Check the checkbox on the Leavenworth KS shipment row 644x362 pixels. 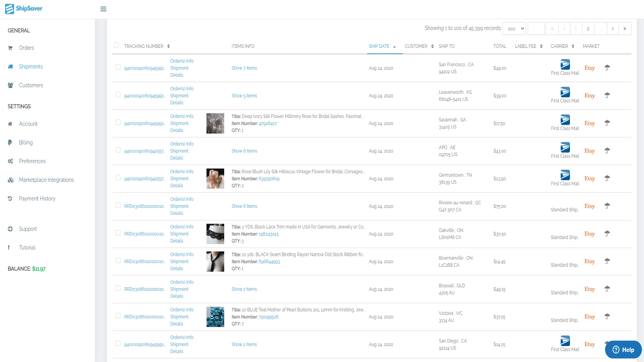(x=118, y=94)
